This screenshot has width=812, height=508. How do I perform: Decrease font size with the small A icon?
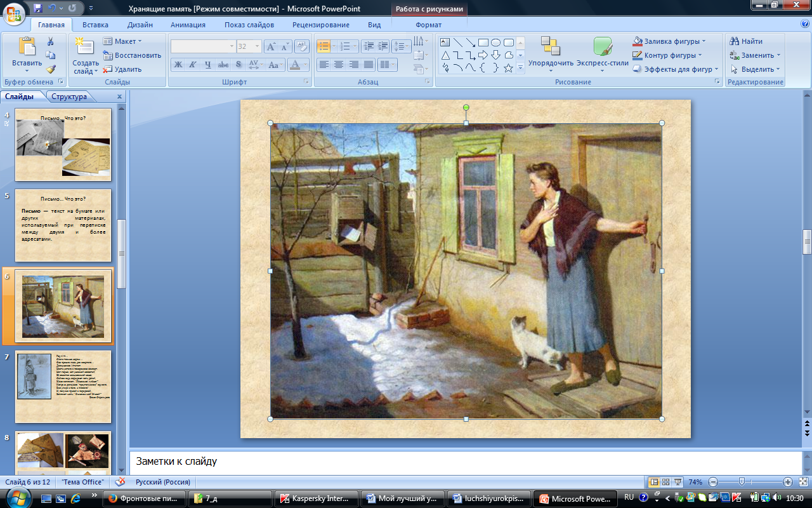pos(284,46)
